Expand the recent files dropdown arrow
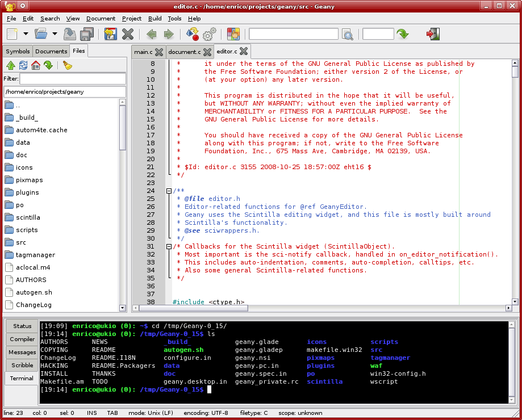The height and width of the screenshot is (420, 522). point(55,33)
